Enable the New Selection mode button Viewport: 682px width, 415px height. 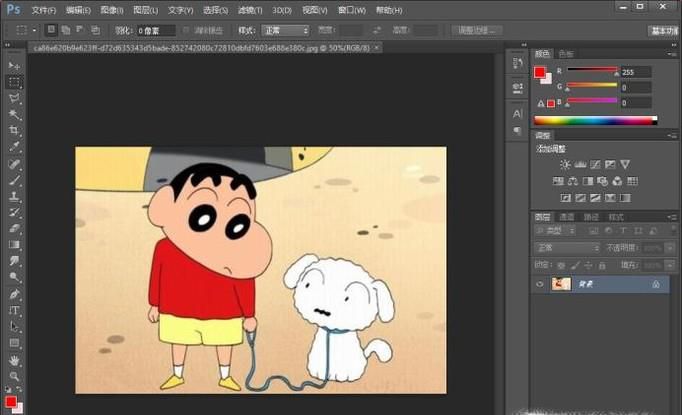(x=51, y=30)
